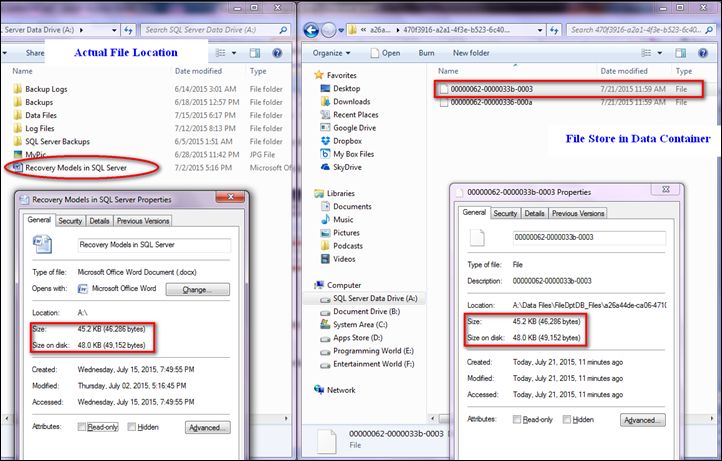Image resolution: width=722 pixels, height=461 pixels.
Task: Open Organize dropdown menu
Action: click(x=331, y=53)
